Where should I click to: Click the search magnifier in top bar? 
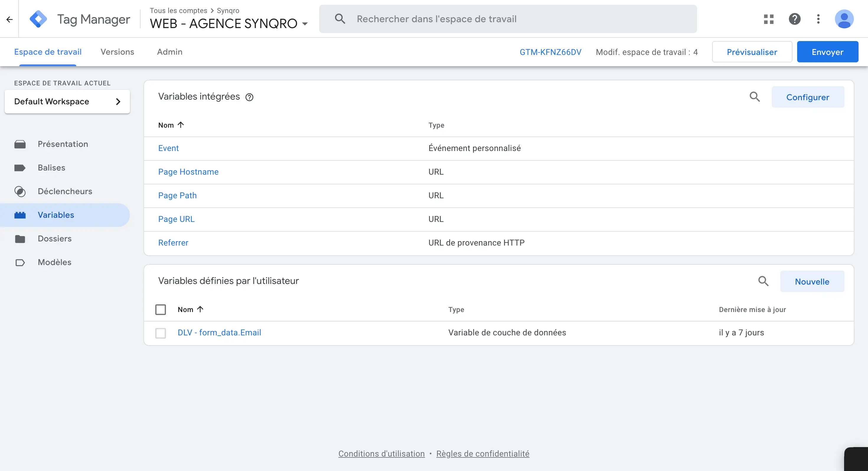(x=340, y=19)
